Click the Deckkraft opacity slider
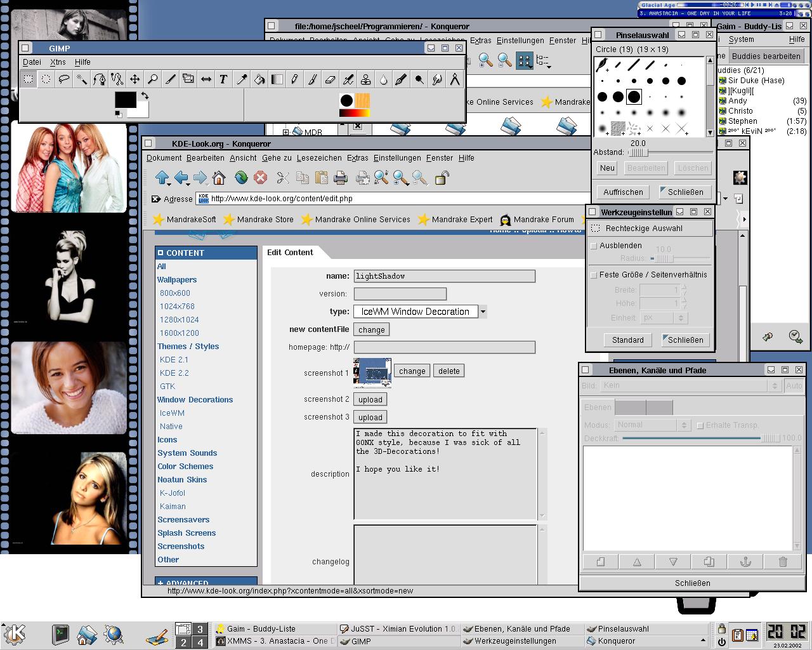The image size is (812, 650). 701,438
